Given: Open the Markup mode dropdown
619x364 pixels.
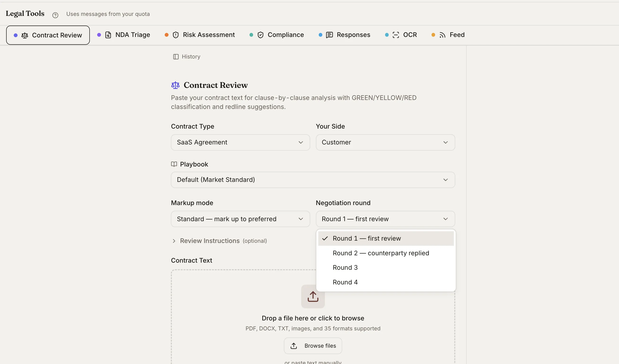Looking at the screenshot, I should tap(241, 219).
